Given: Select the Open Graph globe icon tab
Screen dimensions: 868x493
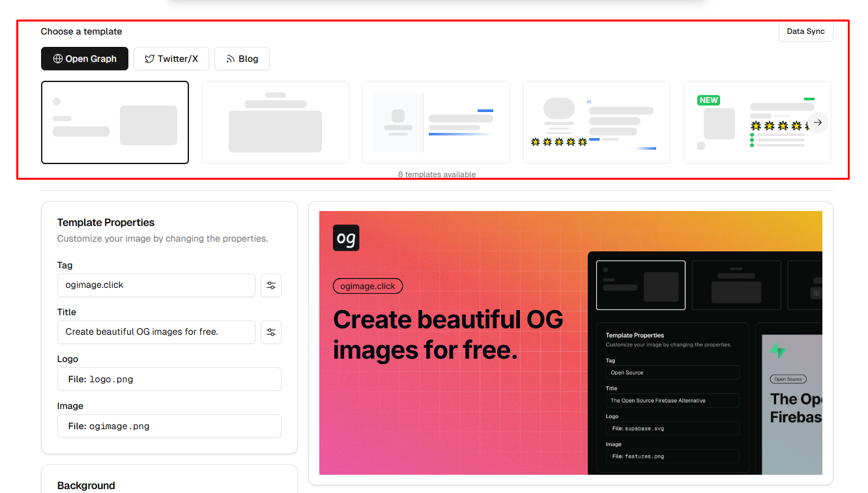Looking at the screenshot, I should click(59, 59).
